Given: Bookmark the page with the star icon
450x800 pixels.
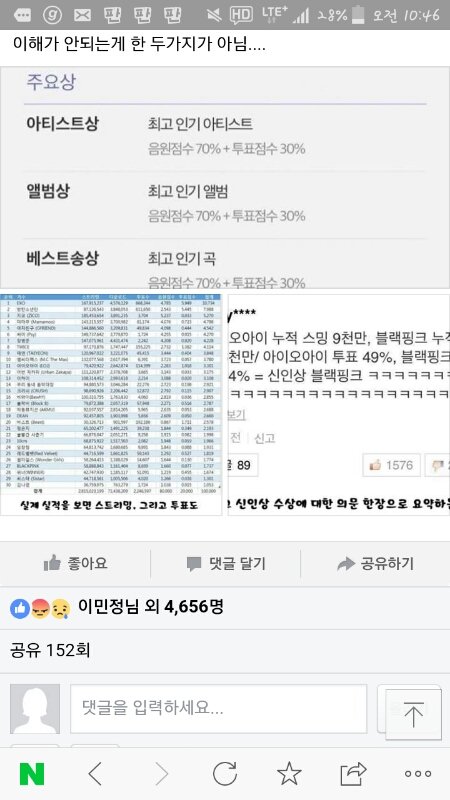Looking at the screenshot, I should [x=289, y=773].
